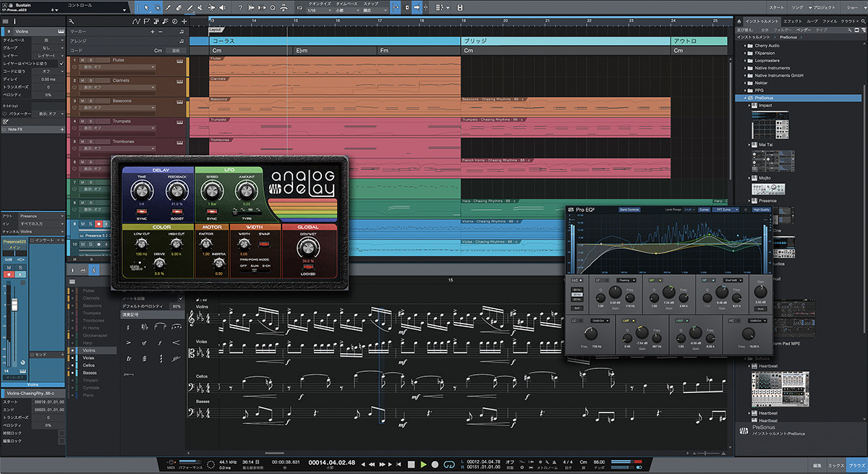Click Play in the transport bar
Screen dimensions: 868x474
click(x=424, y=464)
